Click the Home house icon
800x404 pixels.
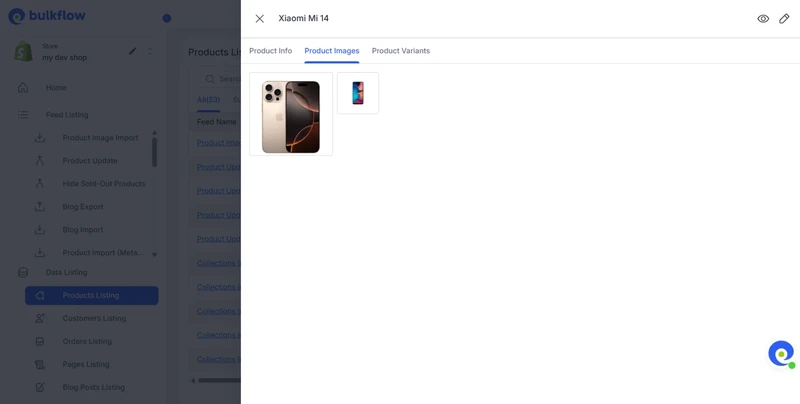pos(23,88)
